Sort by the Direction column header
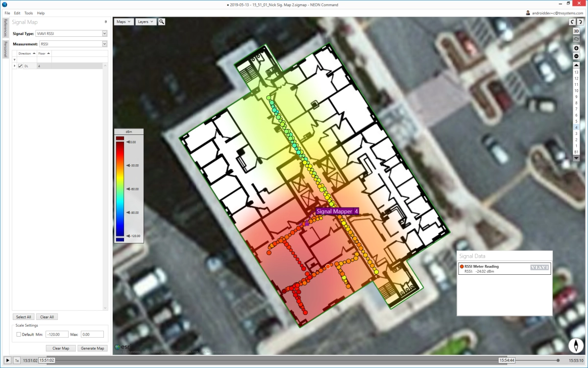This screenshot has height=368, width=588. (26, 53)
